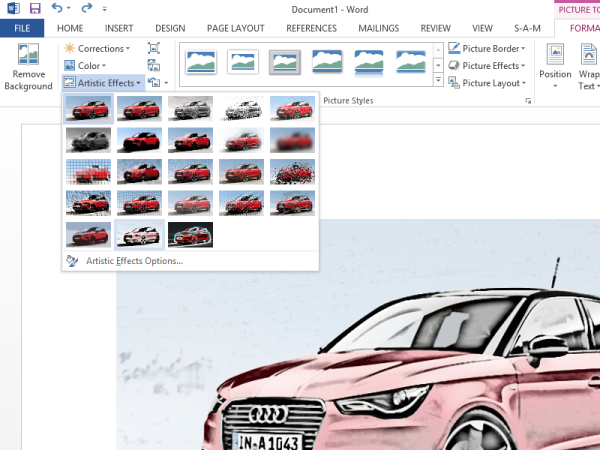Screen dimensions: 600x450
Task: Click picture styles gallery scroll-down arrow
Action: coord(438,65)
